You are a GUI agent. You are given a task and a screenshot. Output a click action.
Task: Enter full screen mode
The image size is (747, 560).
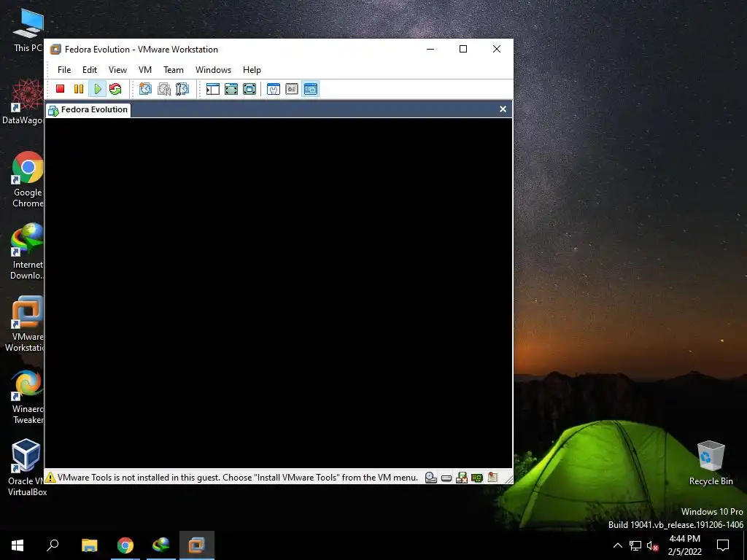coord(249,89)
